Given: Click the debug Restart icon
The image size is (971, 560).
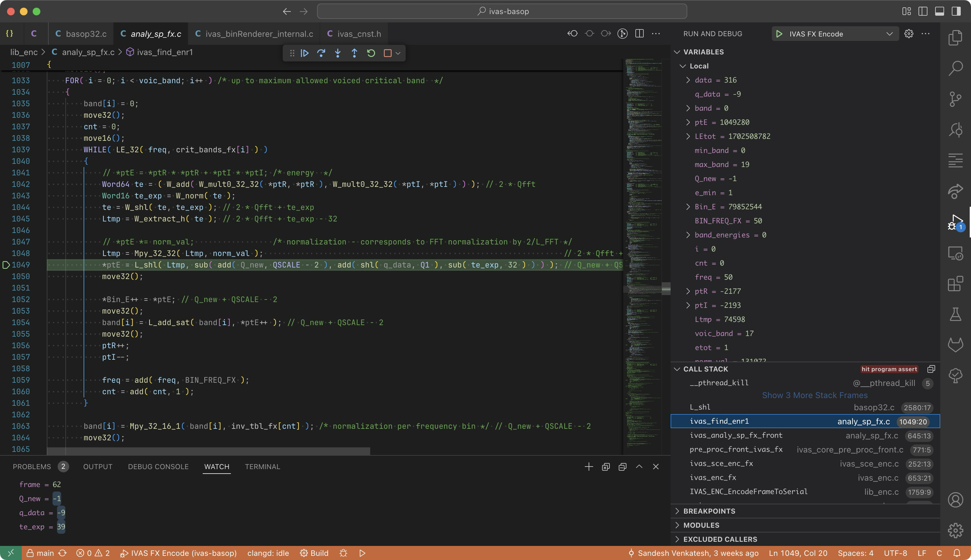Looking at the screenshot, I should pos(371,53).
